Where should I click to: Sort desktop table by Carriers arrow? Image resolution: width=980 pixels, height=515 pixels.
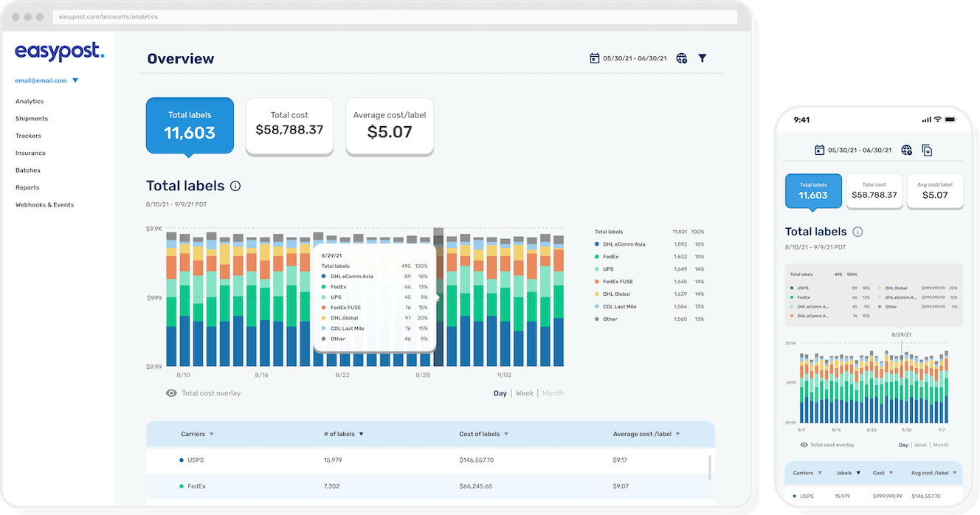[x=212, y=434]
